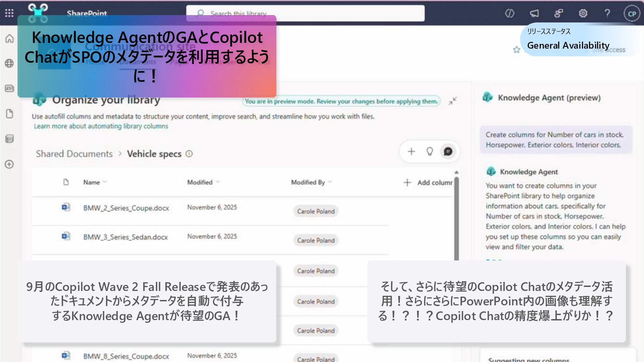
Task: Expand the Modified column dropdown
Action: tap(218, 182)
